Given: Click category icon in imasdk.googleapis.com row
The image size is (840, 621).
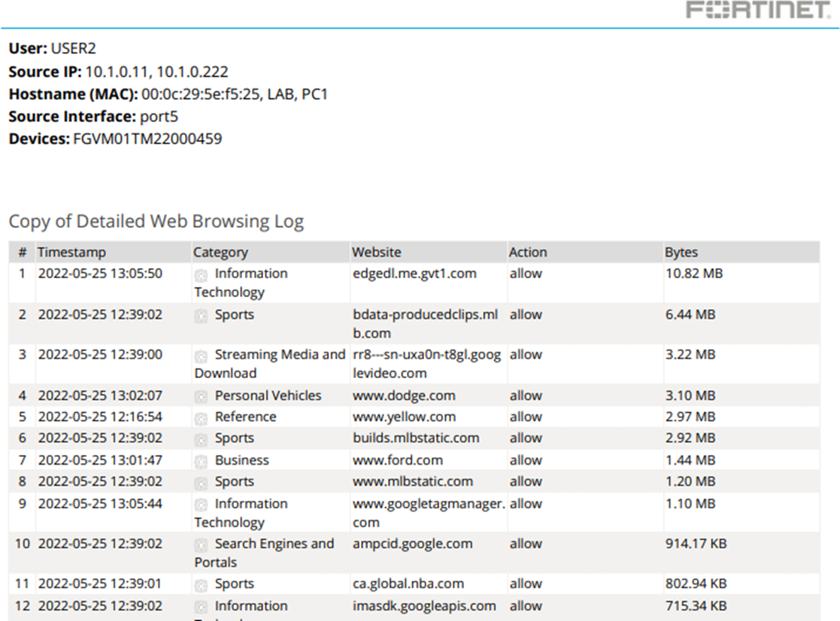Looking at the screenshot, I should click(x=201, y=607).
